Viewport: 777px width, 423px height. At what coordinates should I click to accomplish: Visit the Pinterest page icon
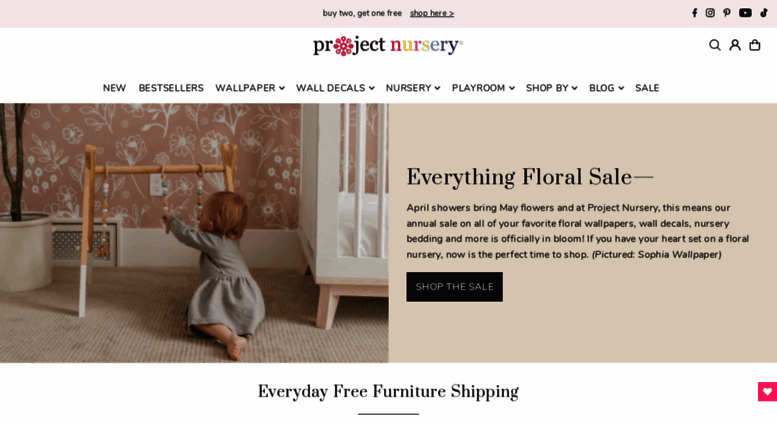pos(727,13)
